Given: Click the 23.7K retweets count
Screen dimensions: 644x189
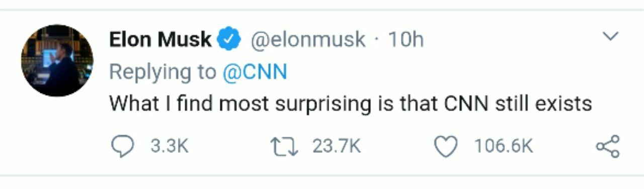Looking at the screenshot, I should [336, 146].
